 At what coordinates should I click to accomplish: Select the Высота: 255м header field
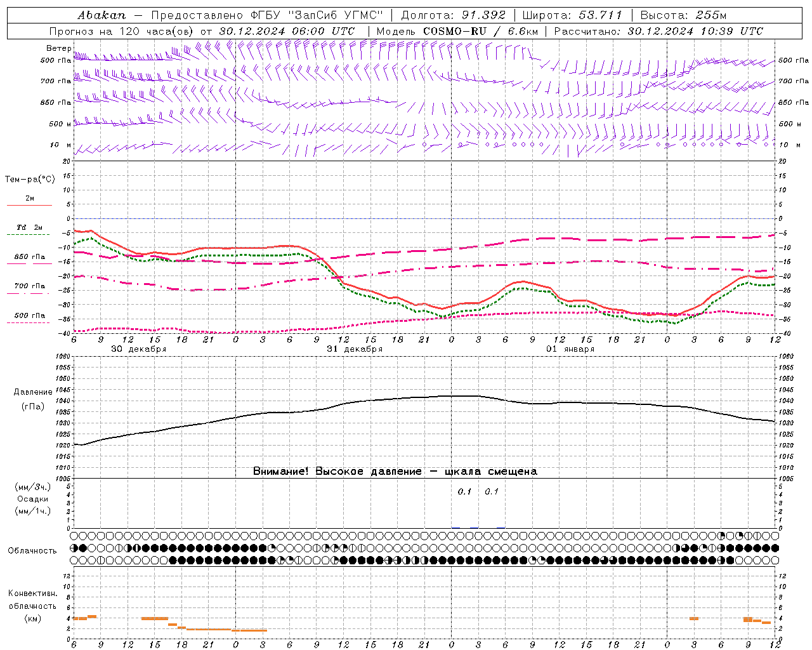(x=683, y=15)
